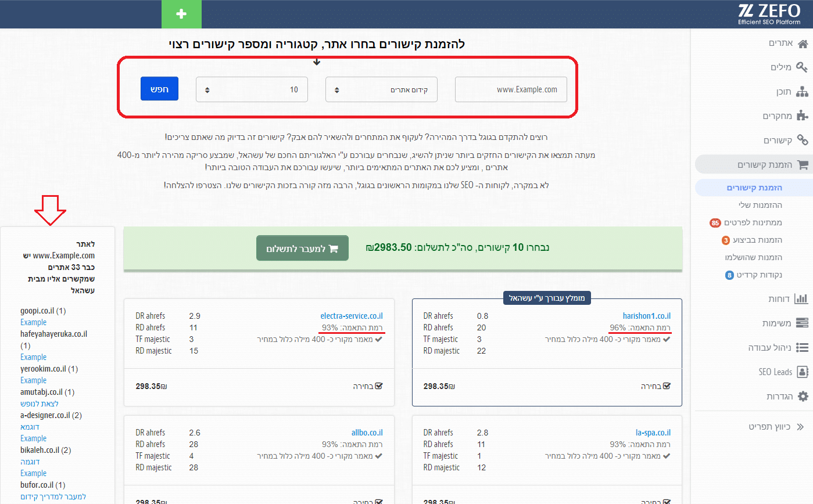This screenshot has width=813, height=504.
Task: Open the links count dropdown showing 10
Action: (x=252, y=89)
